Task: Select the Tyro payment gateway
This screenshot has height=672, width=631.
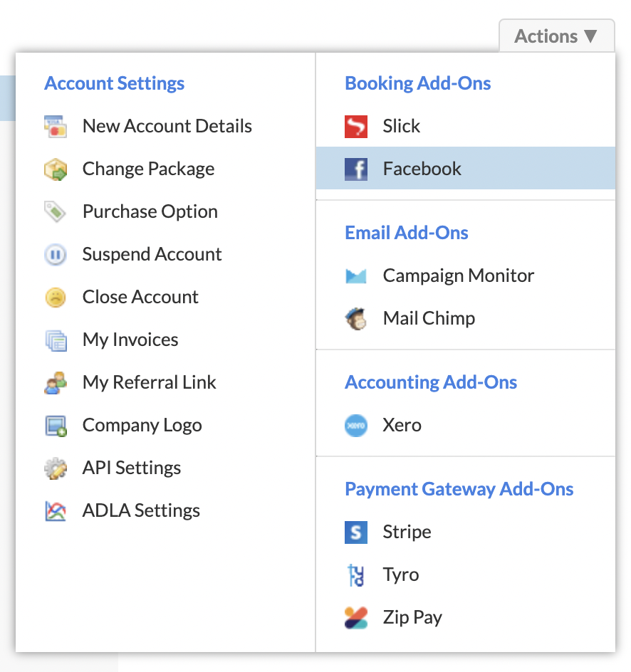Action: (466, 575)
